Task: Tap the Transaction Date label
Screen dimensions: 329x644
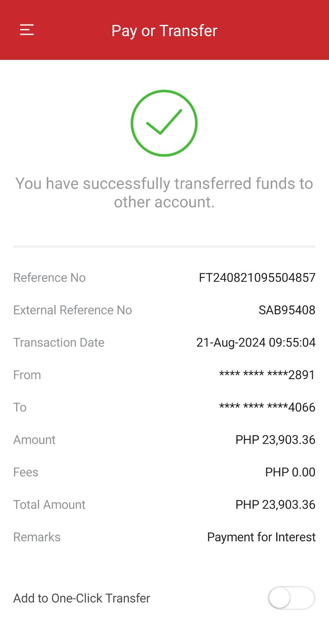Action: pyautogui.click(x=59, y=343)
